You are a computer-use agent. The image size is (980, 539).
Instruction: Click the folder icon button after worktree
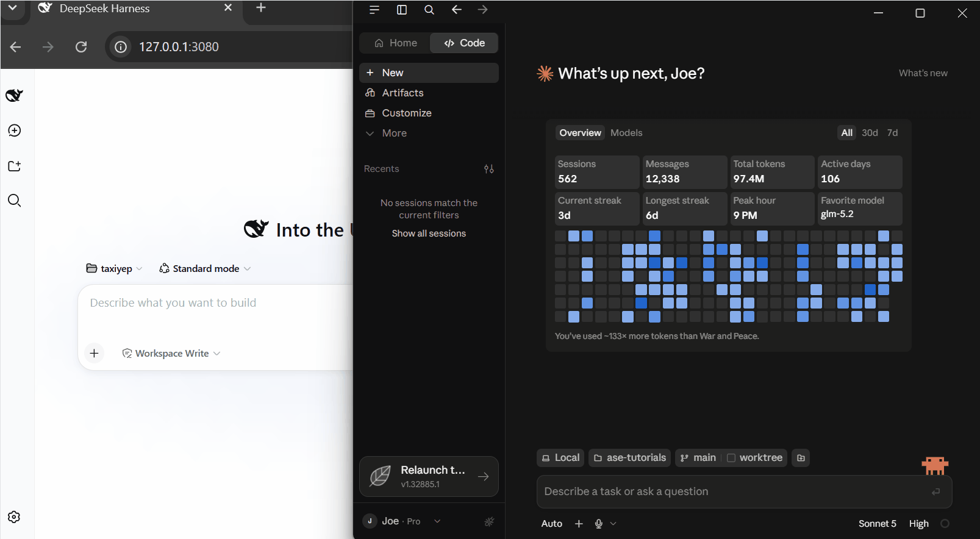[x=801, y=458]
